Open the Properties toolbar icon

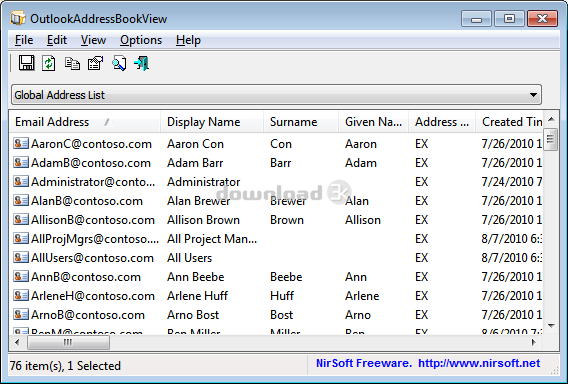(96, 63)
